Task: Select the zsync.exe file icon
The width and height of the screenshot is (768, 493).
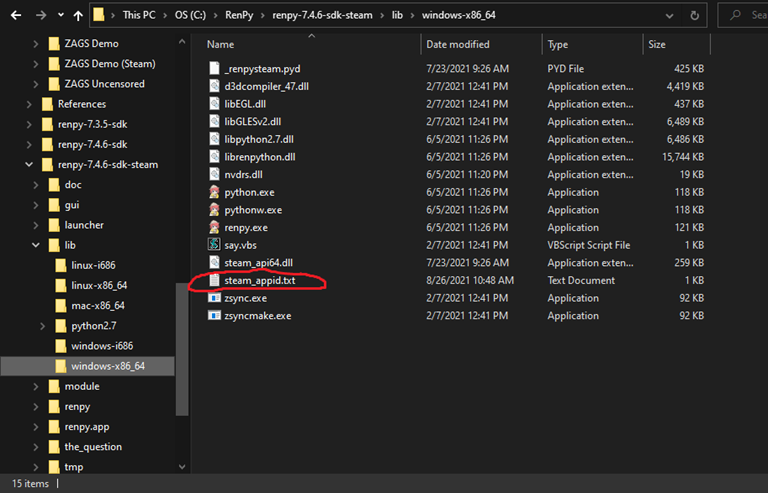Action: tap(214, 298)
